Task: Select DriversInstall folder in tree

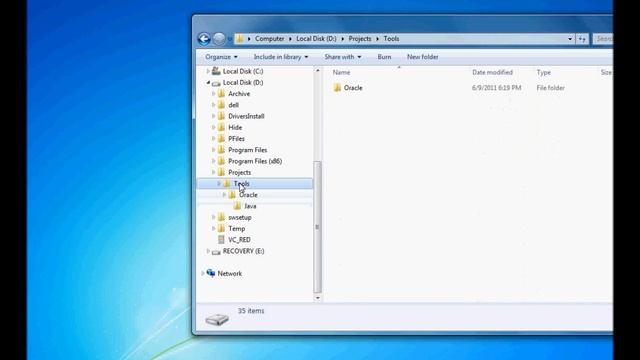Action: (246, 116)
